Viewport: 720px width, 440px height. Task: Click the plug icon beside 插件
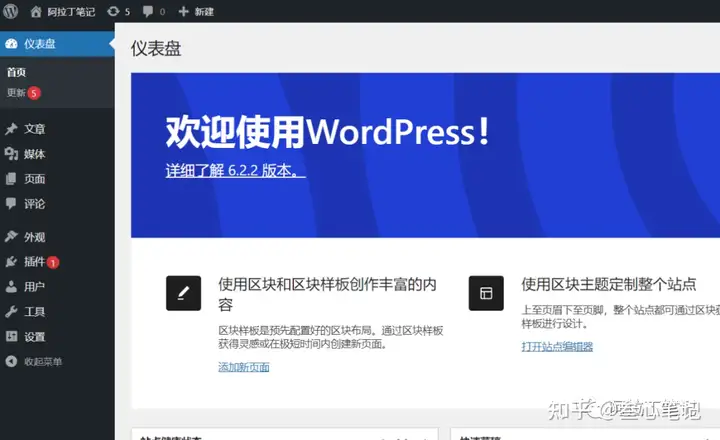(x=11, y=262)
